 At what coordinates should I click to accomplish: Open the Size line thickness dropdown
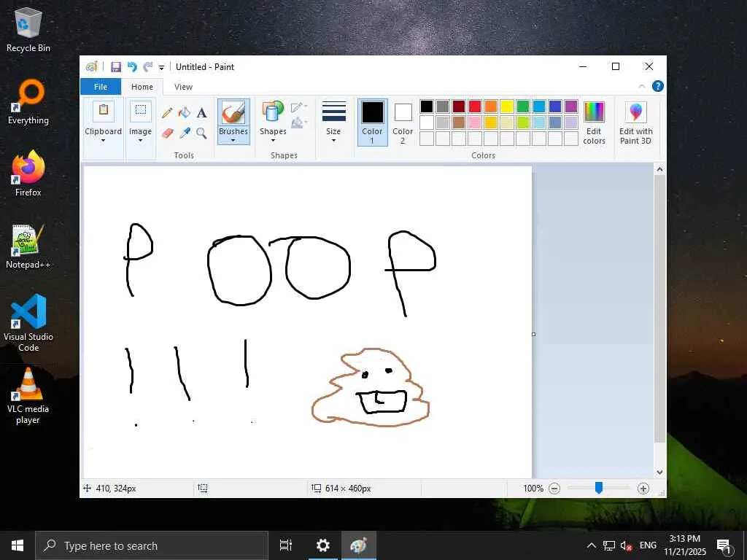pyautogui.click(x=333, y=122)
